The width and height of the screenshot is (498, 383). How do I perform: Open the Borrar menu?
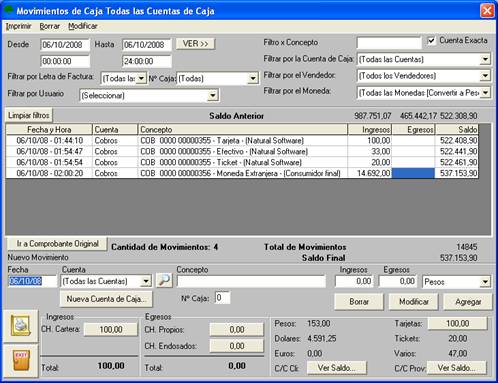(x=49, y=26)
